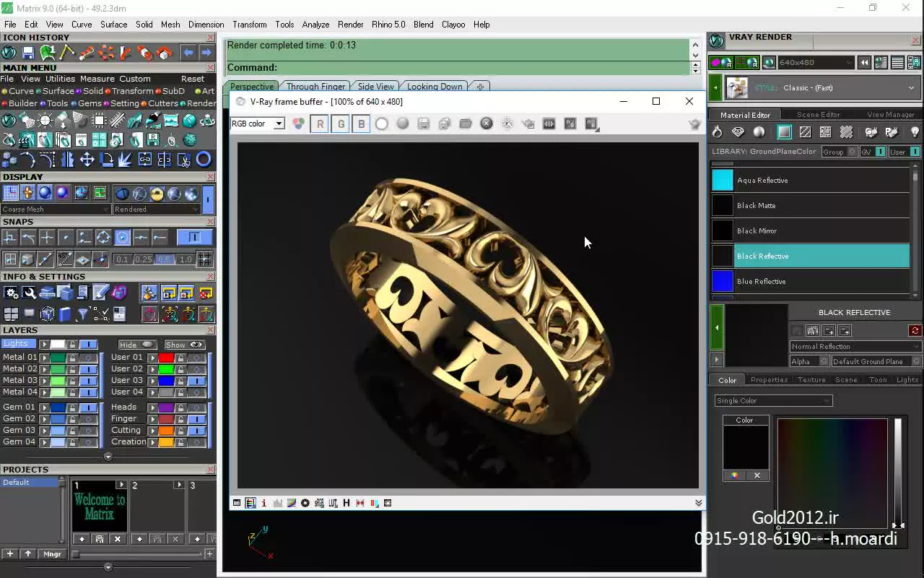924x578 pixels.
Task: Click the Blue Reflective color swatch
Action: (x=723, y=281)
